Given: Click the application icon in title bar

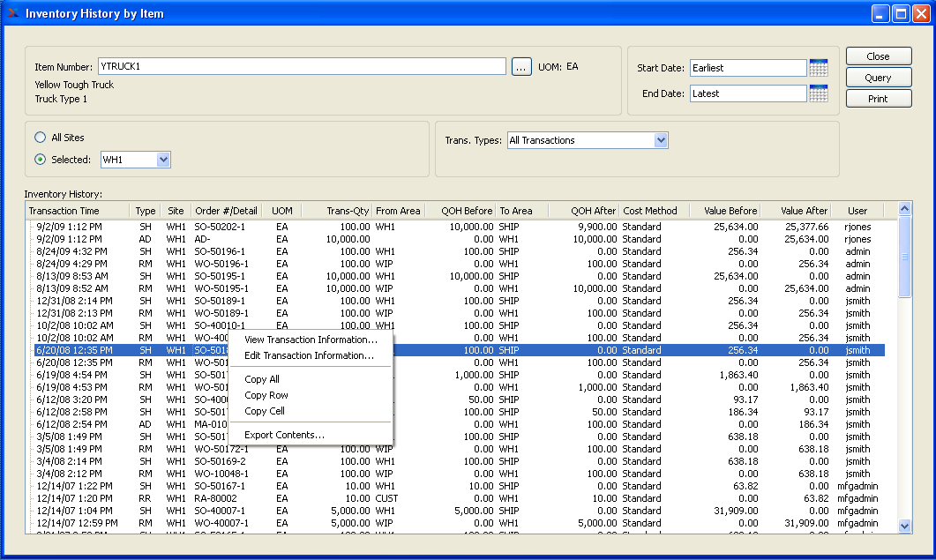Looking at the screenshot, I should (x=13, y=13).
